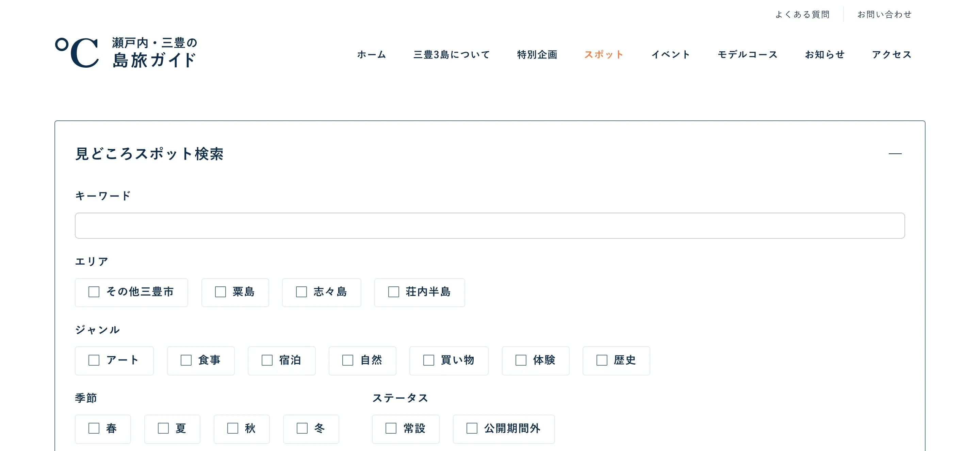Screen dimensions: 980x451
Task: Collapse the 見どころスポット検索 panel
Action: click(895, 154)
